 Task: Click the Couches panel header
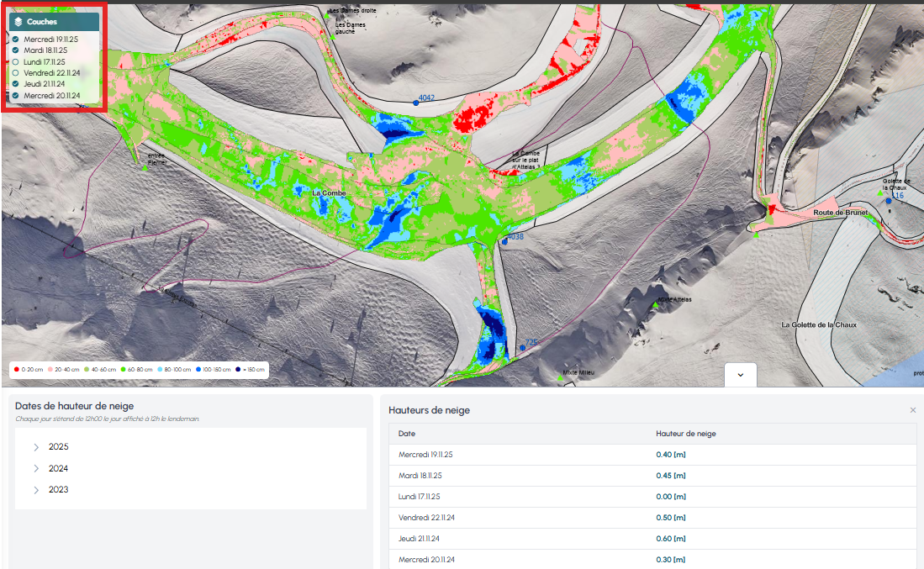tap(53, 22)
